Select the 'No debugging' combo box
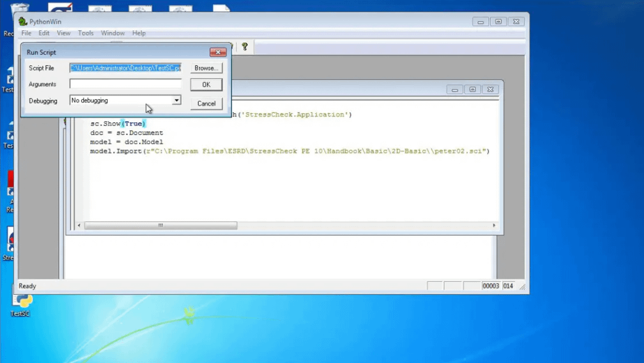644x363 pixels. [120, 101]
